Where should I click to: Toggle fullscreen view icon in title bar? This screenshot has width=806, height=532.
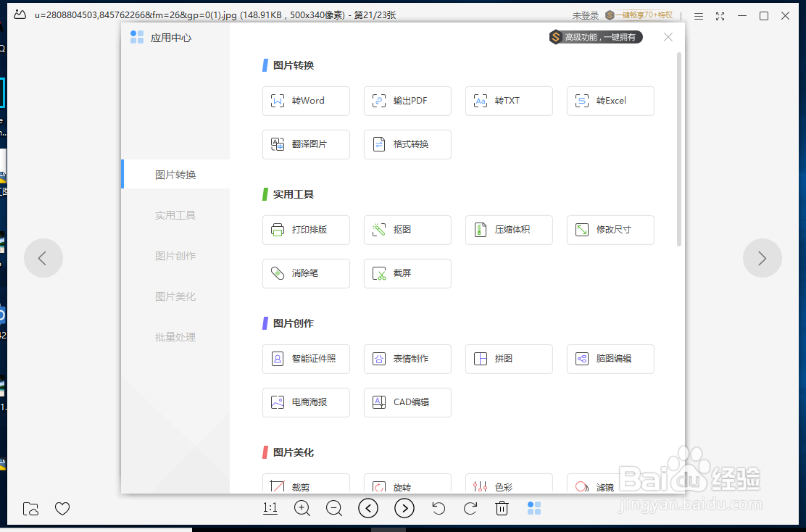click(720, 16)
